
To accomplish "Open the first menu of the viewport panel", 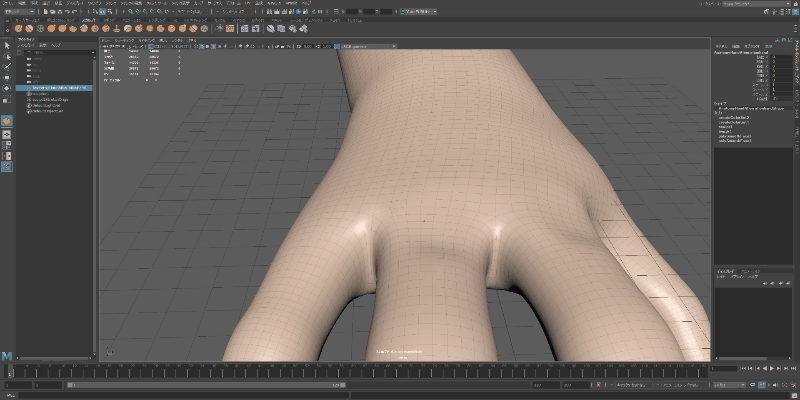I will [x=107, y=39].
